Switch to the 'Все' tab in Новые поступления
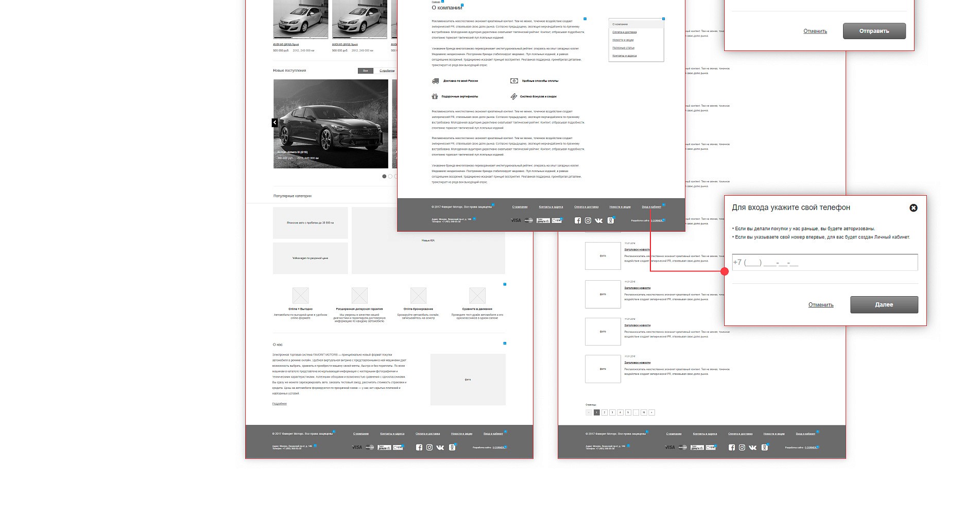The image size is (980, 515). 365,71
